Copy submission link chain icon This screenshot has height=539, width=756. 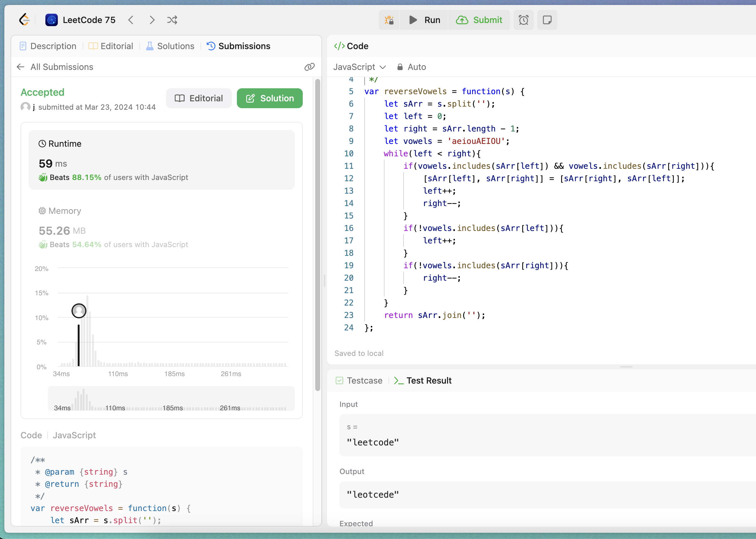coord(309,67)
